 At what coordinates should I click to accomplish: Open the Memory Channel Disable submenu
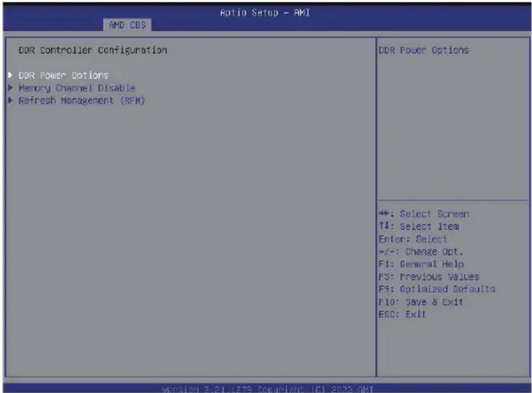[77, 88]
